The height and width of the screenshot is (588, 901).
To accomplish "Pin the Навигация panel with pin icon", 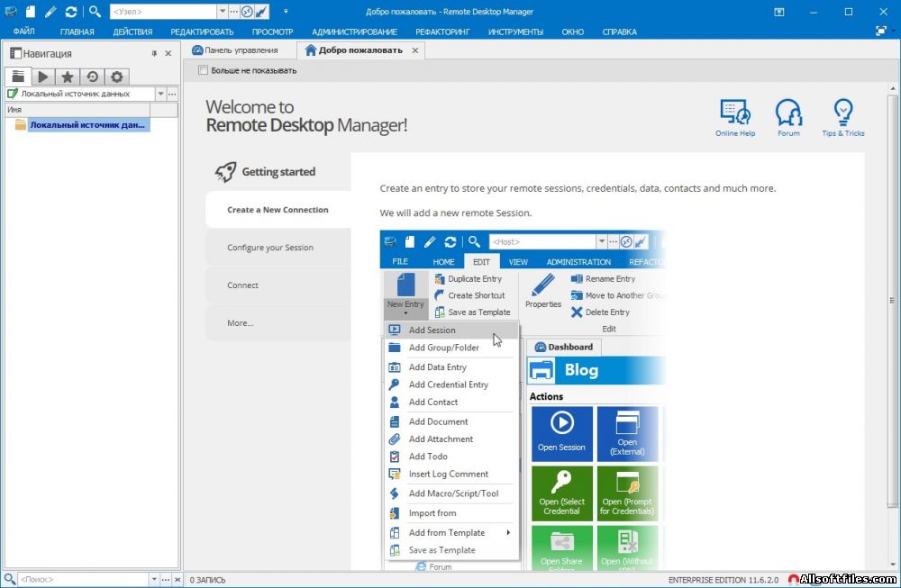I will [x=154, y=53].
